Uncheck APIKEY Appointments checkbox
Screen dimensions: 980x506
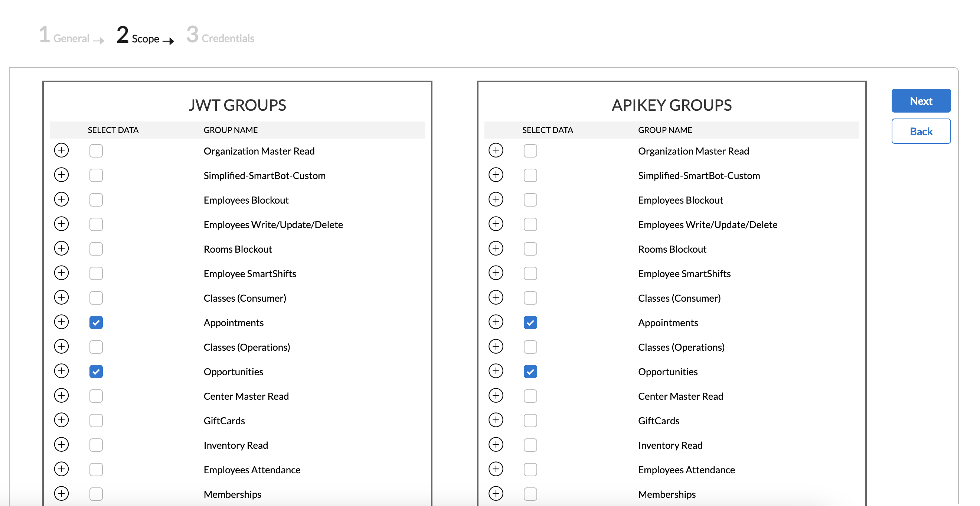click(530, 322)
